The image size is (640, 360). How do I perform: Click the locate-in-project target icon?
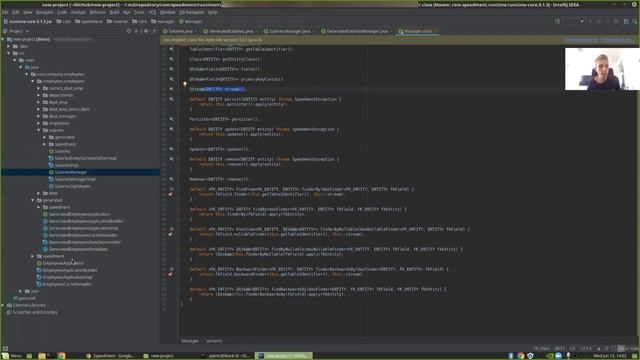coord(129,31)
